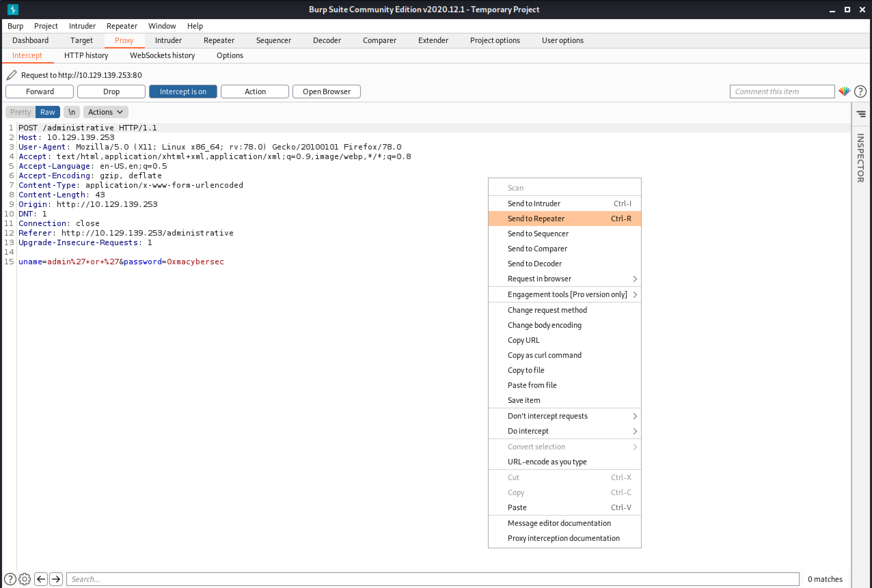The width and height of the screenshot is (872, 588).
Task: Click the Burp Suite logo icon
Action: click(13, 9)
